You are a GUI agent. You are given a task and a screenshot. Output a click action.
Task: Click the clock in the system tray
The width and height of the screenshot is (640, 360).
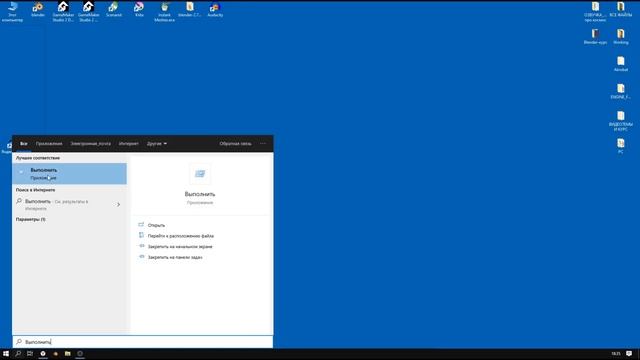(616, 353)
